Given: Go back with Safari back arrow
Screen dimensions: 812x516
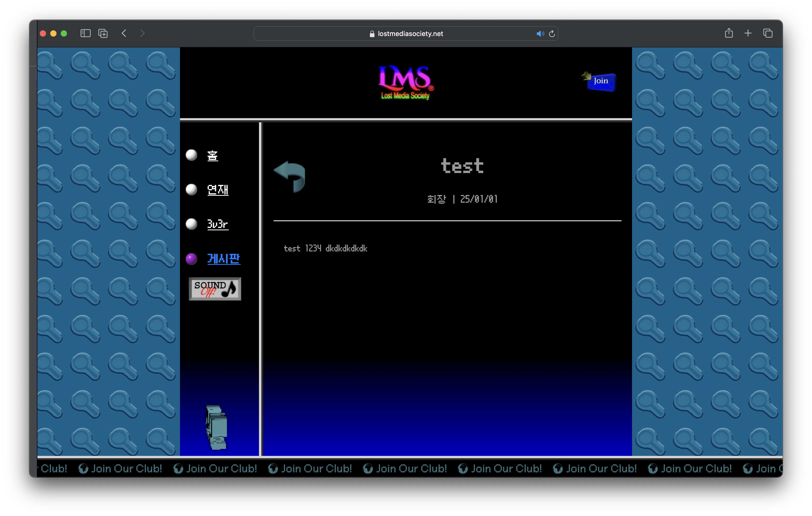Looking at the screenshot, I should tap(124, 33).
